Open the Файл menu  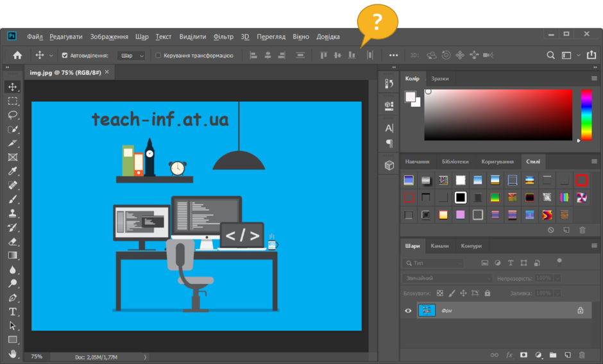point(35,37)
